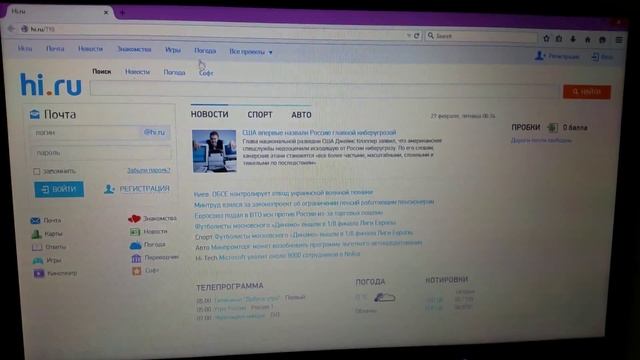Open the Киев ОБСЕ news link
Viewport: 640px width, 360px height.
click(x=283, y=193)
